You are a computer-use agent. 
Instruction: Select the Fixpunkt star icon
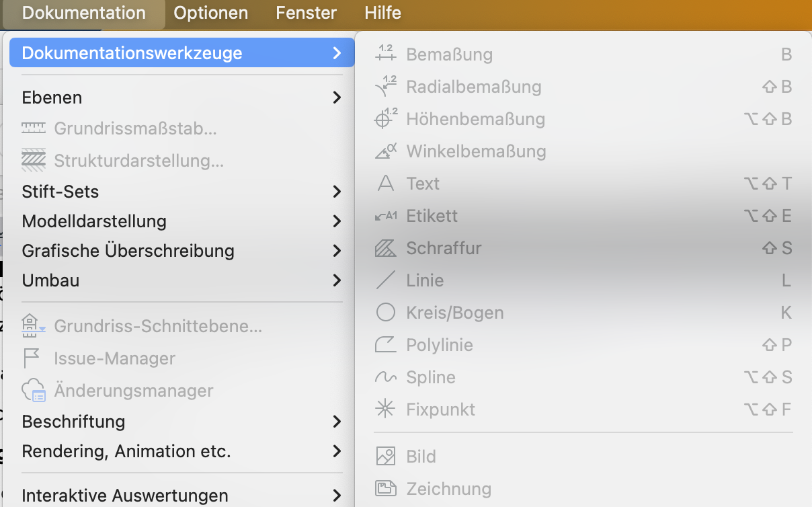pyautogui.click(x=386, y=409)
